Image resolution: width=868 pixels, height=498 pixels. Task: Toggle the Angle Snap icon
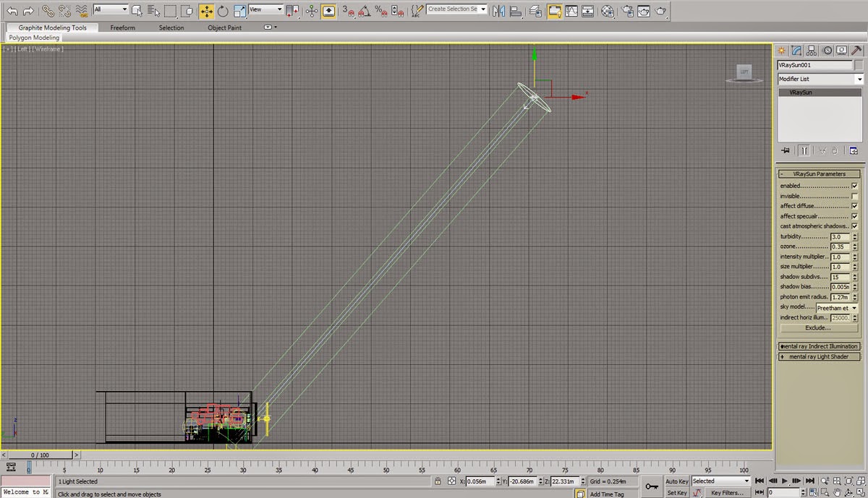365,10
